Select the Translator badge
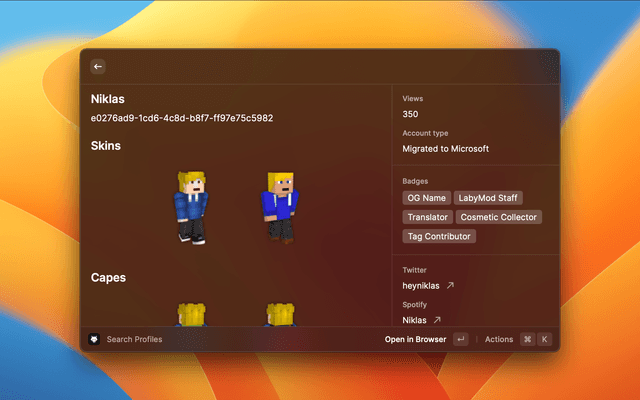This screenshot has width=640, height=400. click(427, 217)
